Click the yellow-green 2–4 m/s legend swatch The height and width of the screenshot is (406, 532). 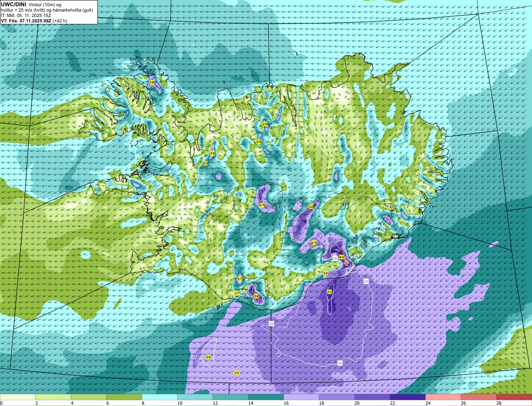[53, 397]
